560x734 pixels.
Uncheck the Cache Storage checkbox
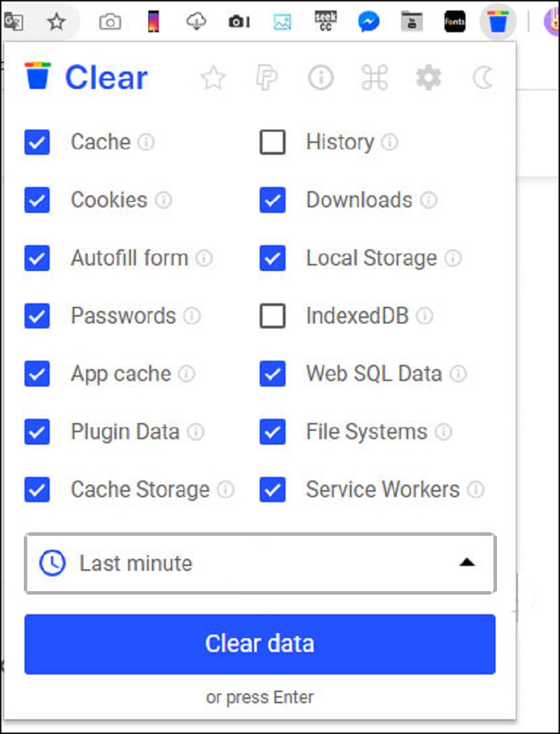[37, 490]
